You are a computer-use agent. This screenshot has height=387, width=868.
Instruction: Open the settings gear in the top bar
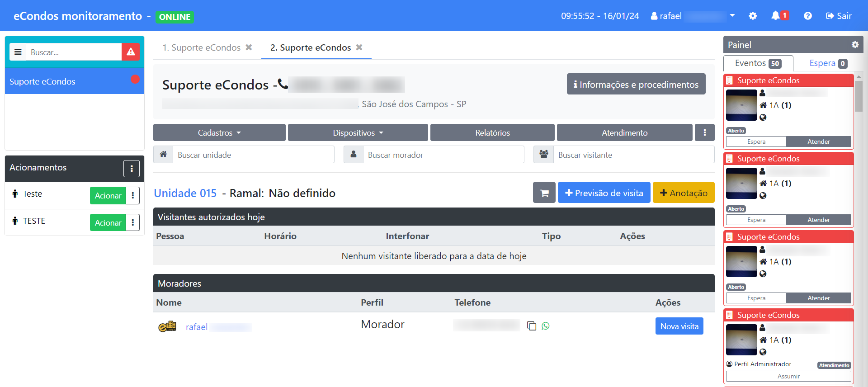pyautogui.click(x=753, y=16)
